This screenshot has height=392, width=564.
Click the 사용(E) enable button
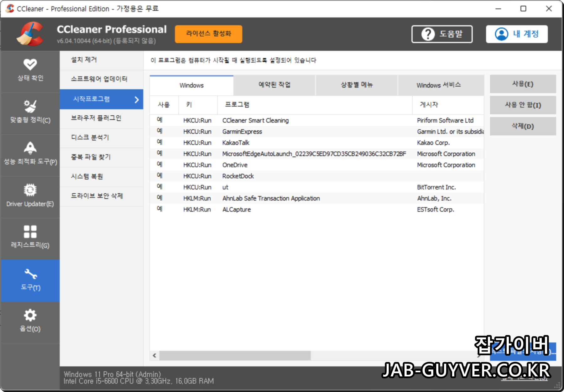pyautogui.click(x=523, y=84)
